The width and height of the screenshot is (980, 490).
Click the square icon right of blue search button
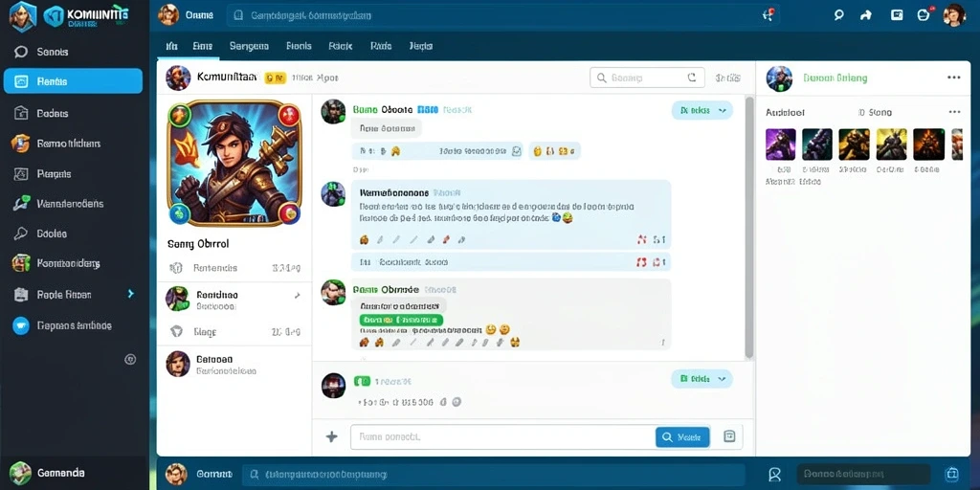point(728,436)
